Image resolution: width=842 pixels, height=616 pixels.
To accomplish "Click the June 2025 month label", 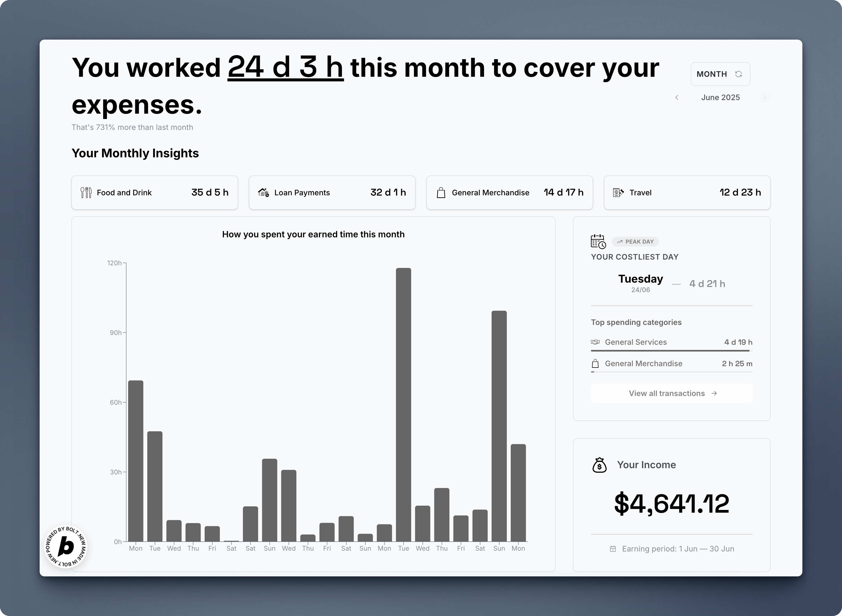I will click(720, 97).
